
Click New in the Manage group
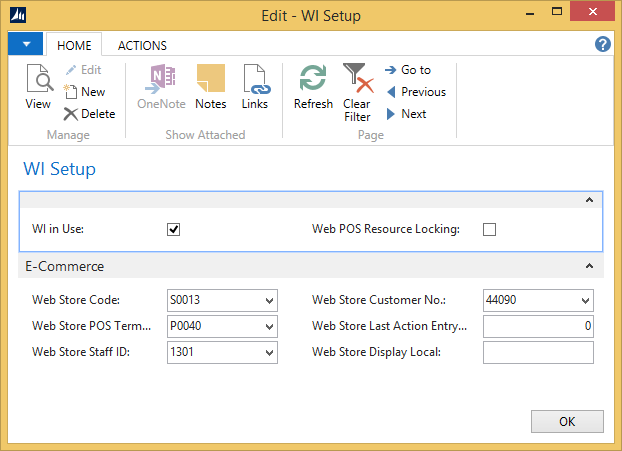tap(85, 92)
